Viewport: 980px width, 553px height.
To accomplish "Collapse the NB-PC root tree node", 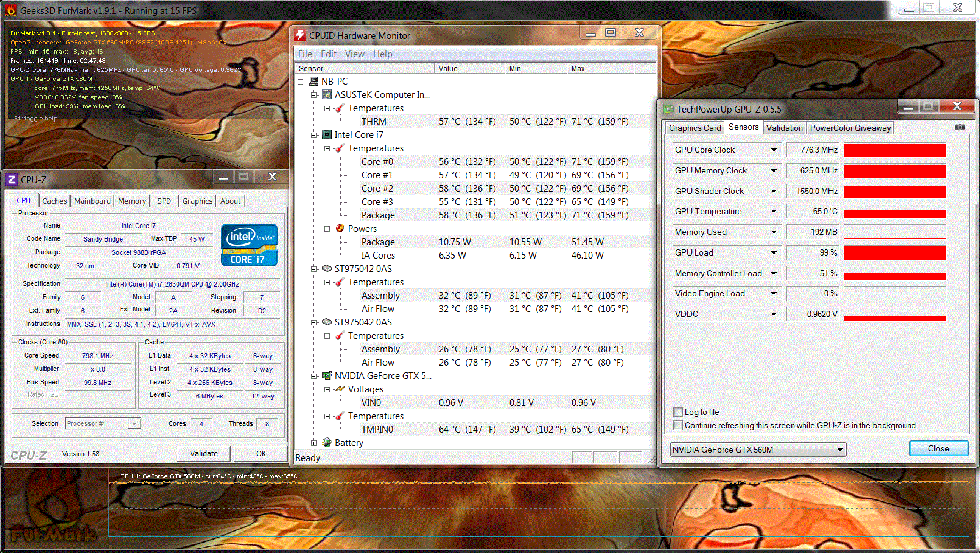I will click(301, 82).
